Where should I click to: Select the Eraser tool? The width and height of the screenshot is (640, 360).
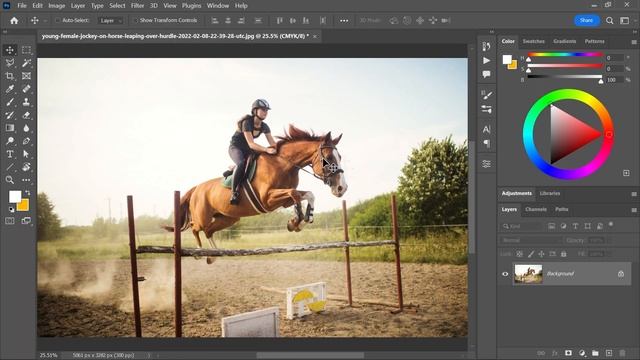pos(26,115)
